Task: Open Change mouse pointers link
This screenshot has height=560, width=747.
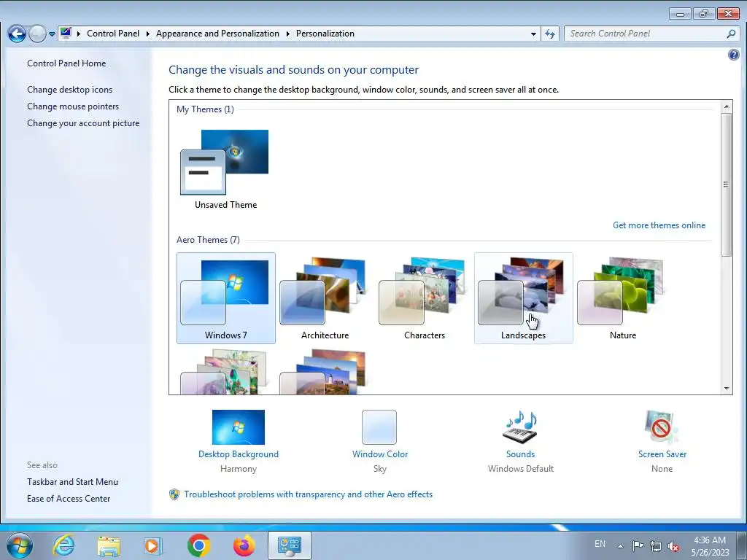Action: [x=73, y=106]
